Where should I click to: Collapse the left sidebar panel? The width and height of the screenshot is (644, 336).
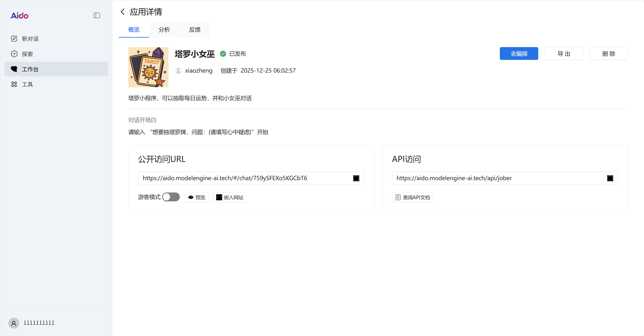tap(97, 15)
